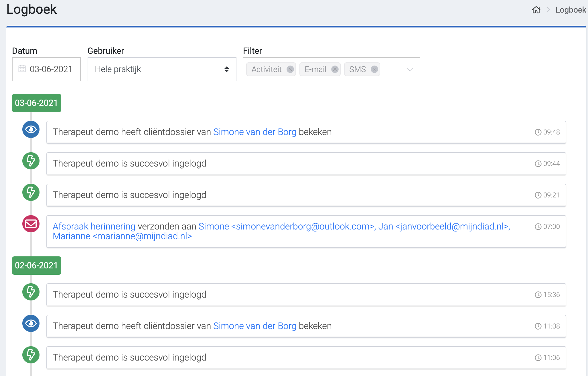The image size is (588, 376).
Task: Open Simone van der Borg's client record link
Action: click(254, 132)
